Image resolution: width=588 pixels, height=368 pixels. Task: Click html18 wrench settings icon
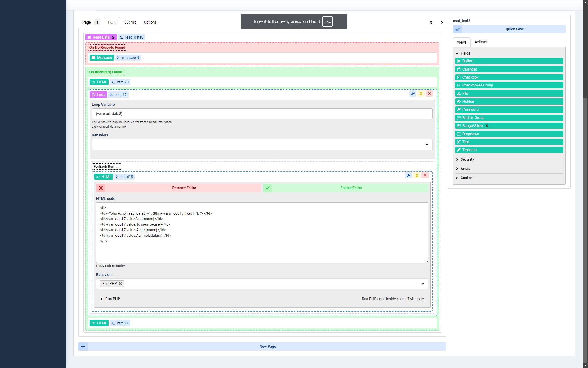tap(408, 175)
